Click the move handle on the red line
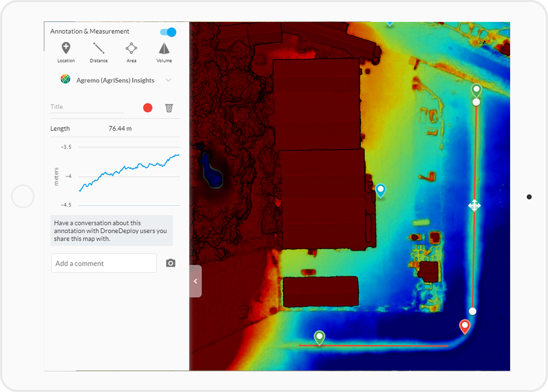The image size is (548, 392). [x=474, y=206]
